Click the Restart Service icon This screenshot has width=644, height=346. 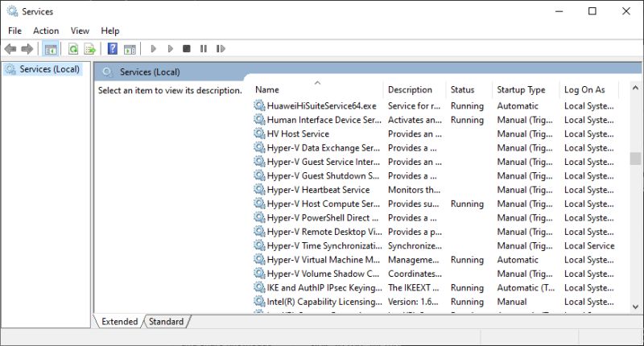pos(221,49)
